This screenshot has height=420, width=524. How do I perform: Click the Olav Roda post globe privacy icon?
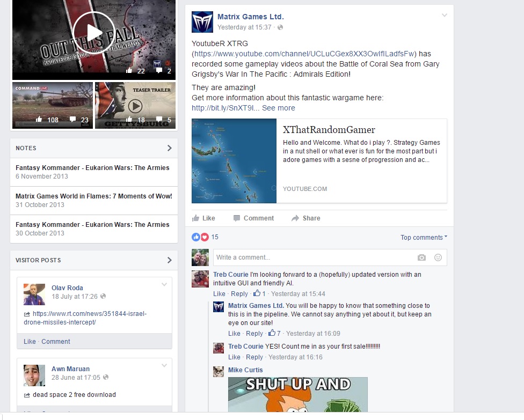tap(103, 296)
